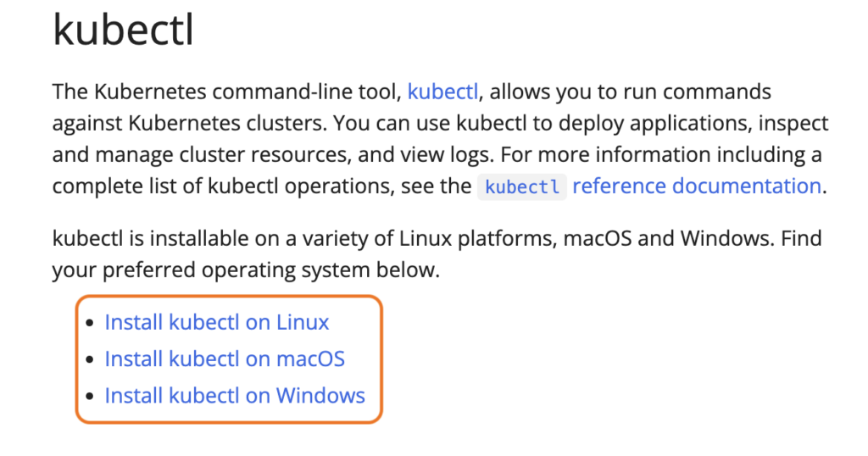Click the word macOS in the macOS link
This screenshot has width=868, height=456.
[310, 359]
